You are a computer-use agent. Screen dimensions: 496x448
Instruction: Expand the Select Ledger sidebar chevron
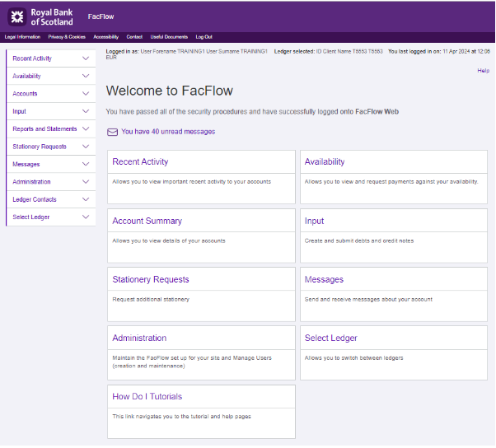(x=86, y=217)
